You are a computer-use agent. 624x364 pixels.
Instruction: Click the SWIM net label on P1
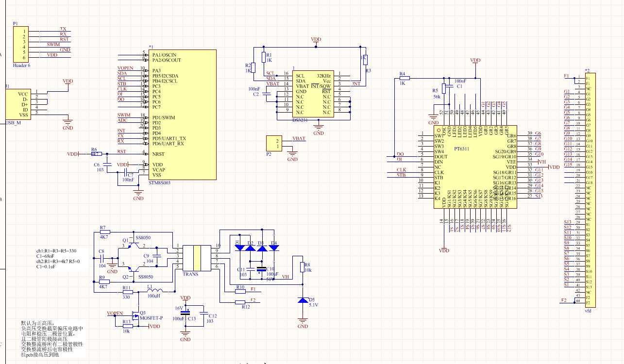[53, 45]
